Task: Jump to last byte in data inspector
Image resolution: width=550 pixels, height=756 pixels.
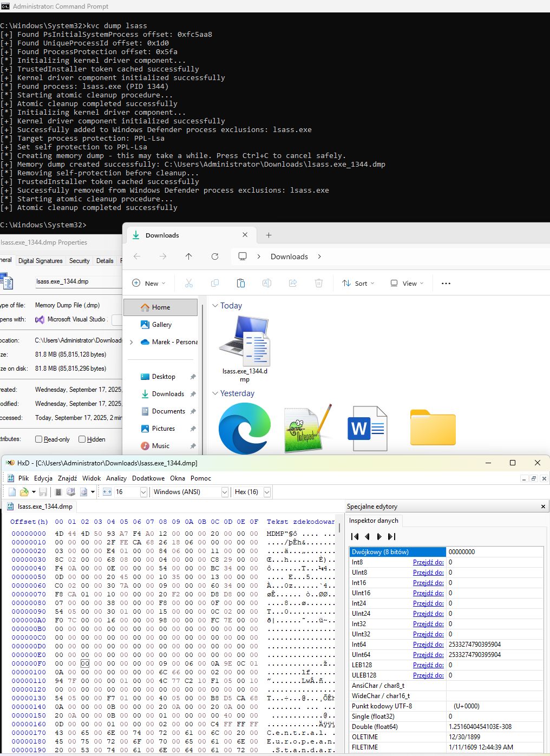Action: (392, 536)
